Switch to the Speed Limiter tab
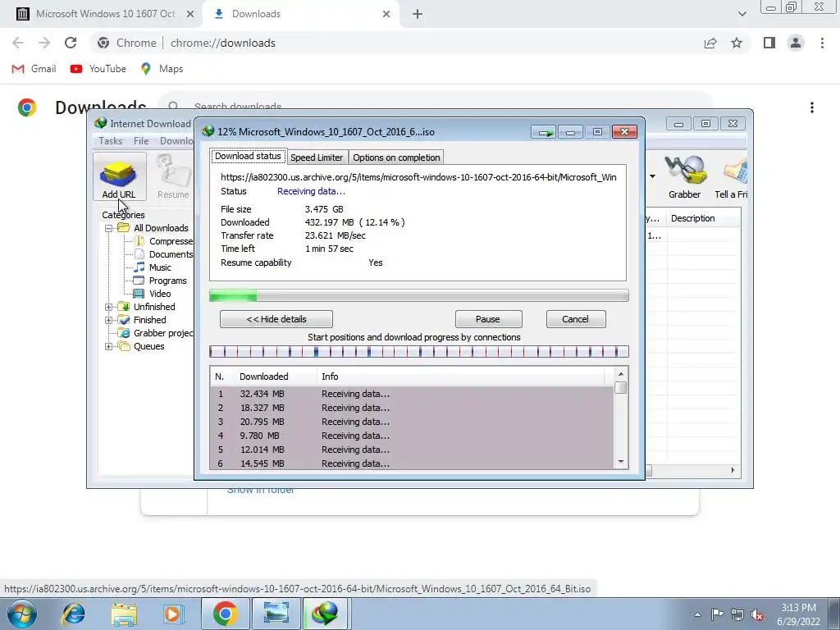This screenshot has width=840, height=630. [x=317, y=157]
